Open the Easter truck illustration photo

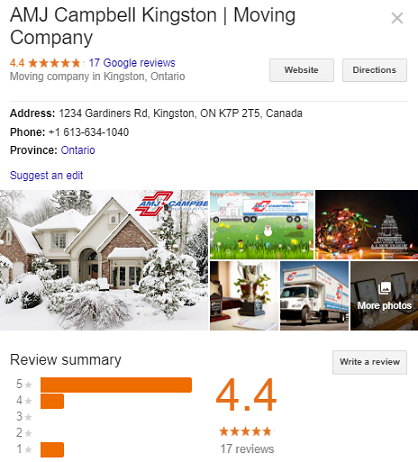pos(262,225)
